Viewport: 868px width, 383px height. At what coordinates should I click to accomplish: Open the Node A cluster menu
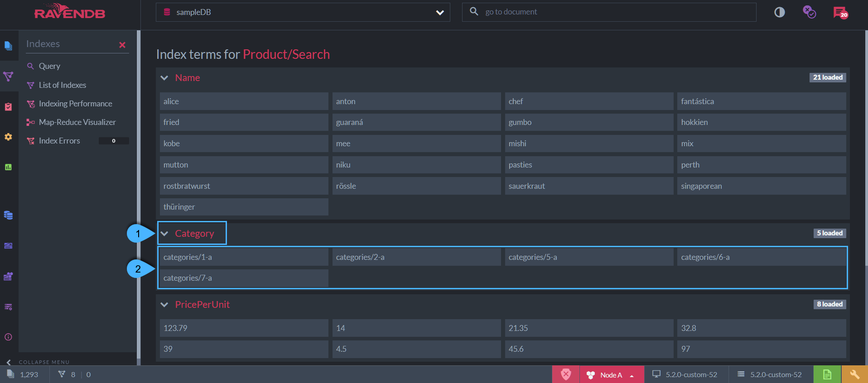pos(612,374)
